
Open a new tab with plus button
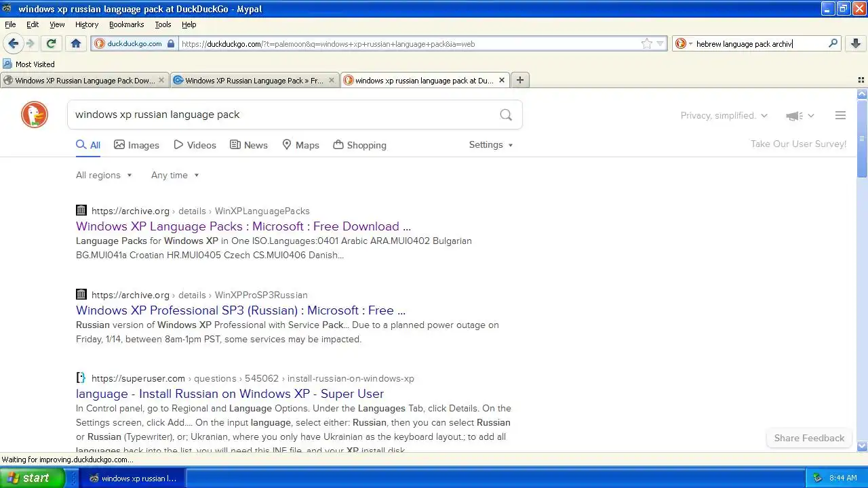pos(520,80)
